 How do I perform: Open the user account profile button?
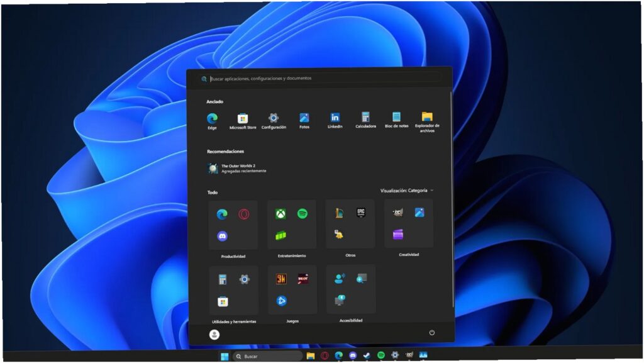point(214,335)
